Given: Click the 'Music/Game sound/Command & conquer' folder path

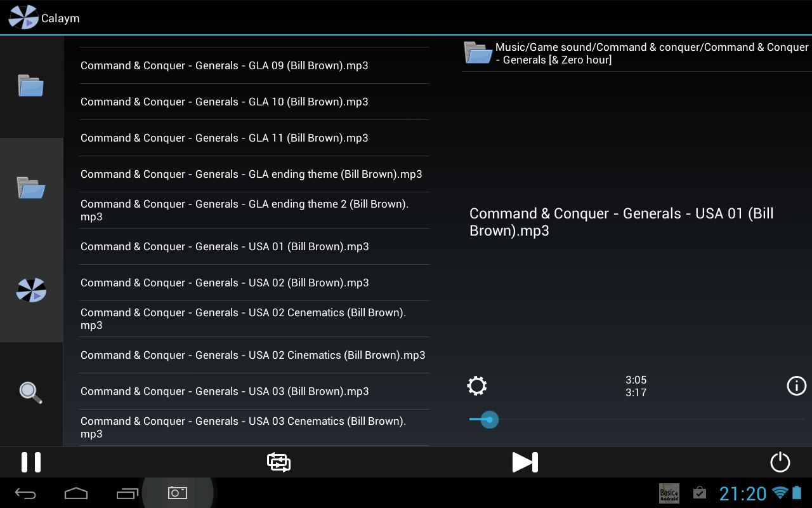Looking at the screenshot, I should (652, 53).
